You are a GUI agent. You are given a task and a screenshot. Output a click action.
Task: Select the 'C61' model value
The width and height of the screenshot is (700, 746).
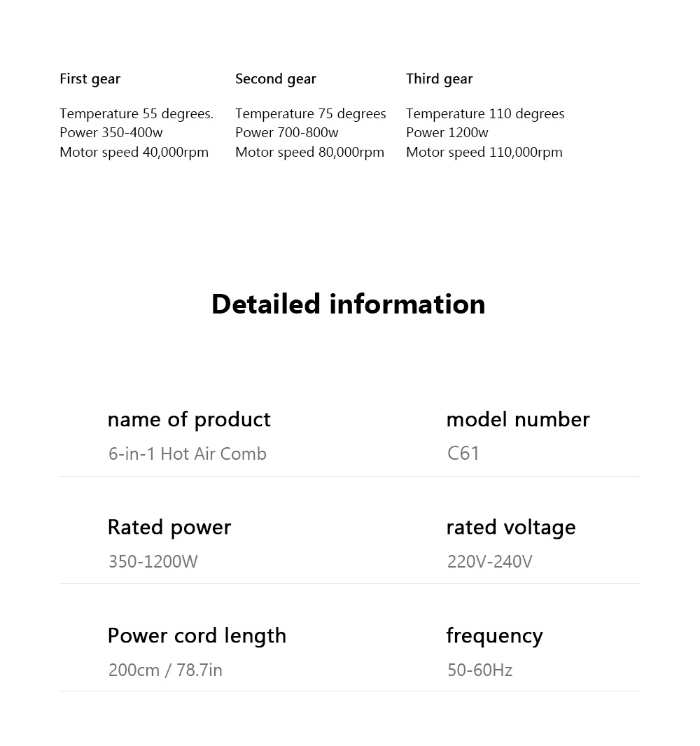click(x=463, y=453)
